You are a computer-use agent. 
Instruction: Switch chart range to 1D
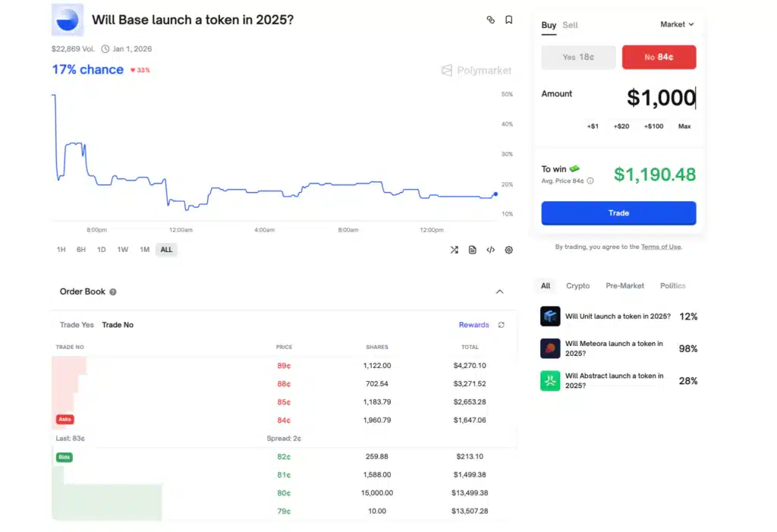(x=102, y=250)
